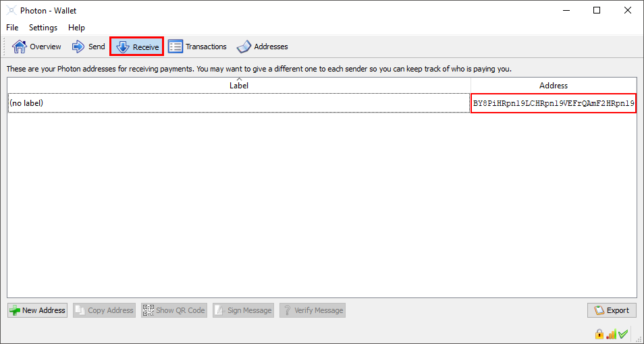
Task: Sort by the Address column header
Action: (x=554, y=86)
